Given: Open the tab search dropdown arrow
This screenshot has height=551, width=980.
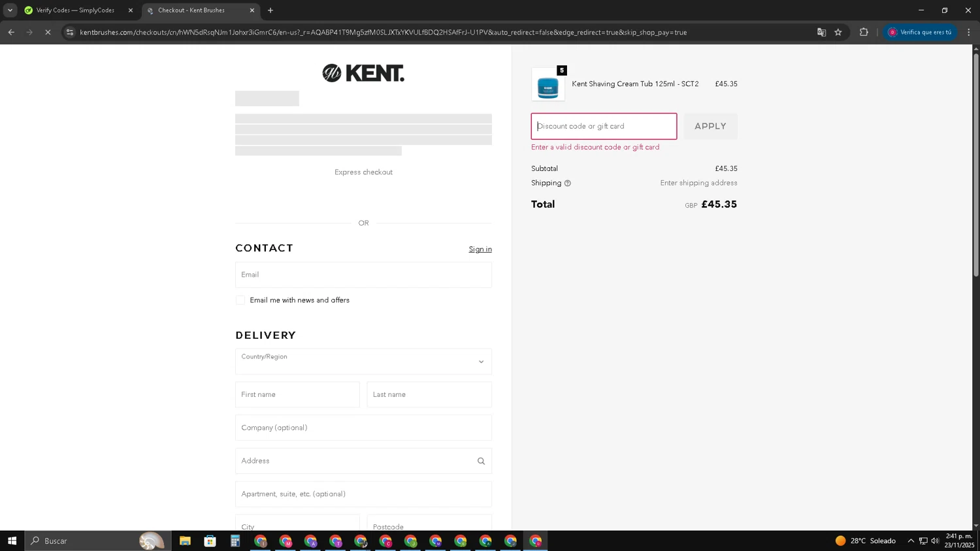Looking at the screenshot, I should pos(10,10).
